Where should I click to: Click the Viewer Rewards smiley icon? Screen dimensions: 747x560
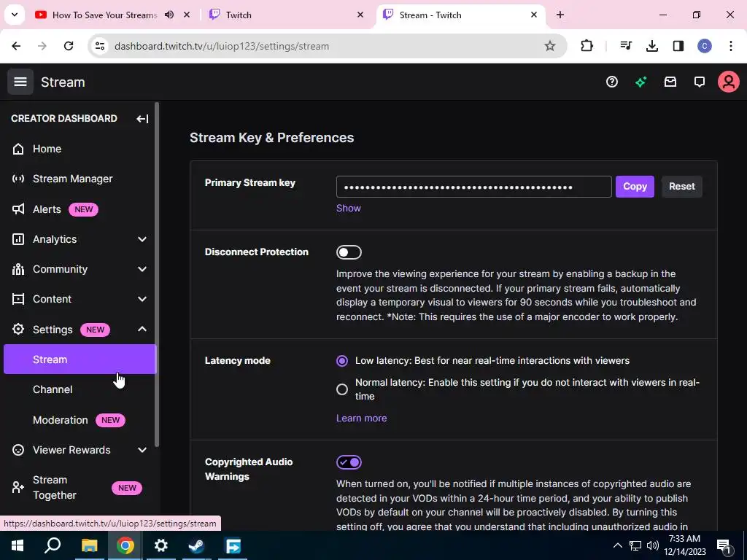click(18, 450)
